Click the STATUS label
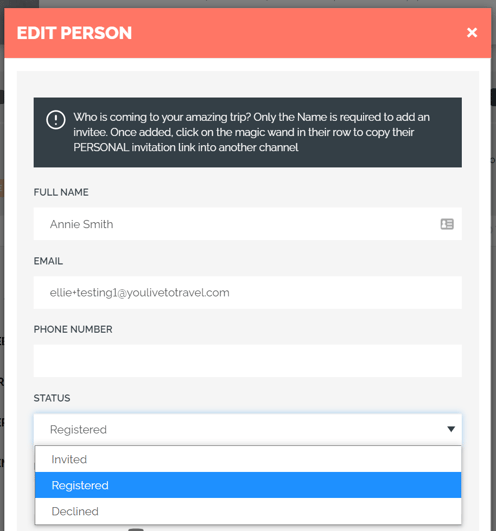496x531 pixels. point(52,398)
